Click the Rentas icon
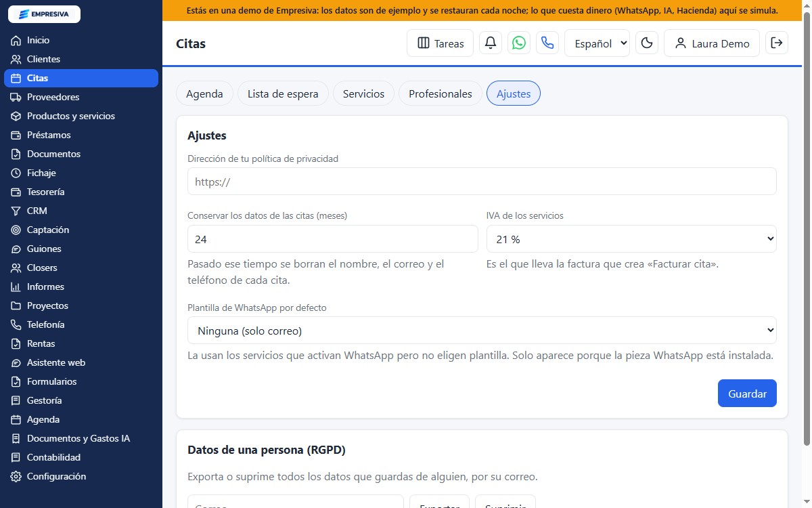The width and height of the screenshot is (812, 508). (16, 344)
